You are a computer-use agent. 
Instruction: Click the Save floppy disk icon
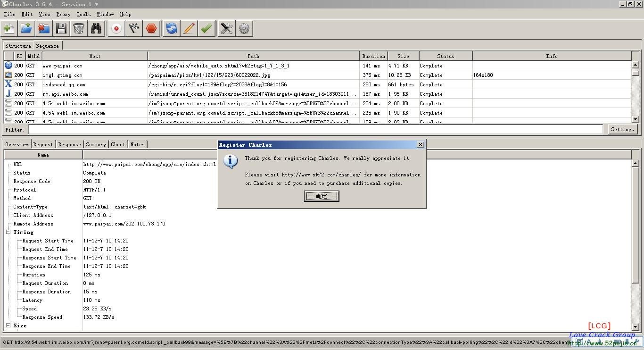pos(61,29)
